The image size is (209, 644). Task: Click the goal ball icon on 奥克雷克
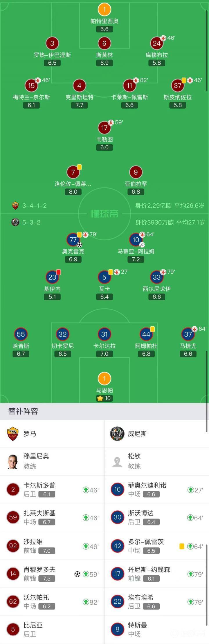click(79, 245)
